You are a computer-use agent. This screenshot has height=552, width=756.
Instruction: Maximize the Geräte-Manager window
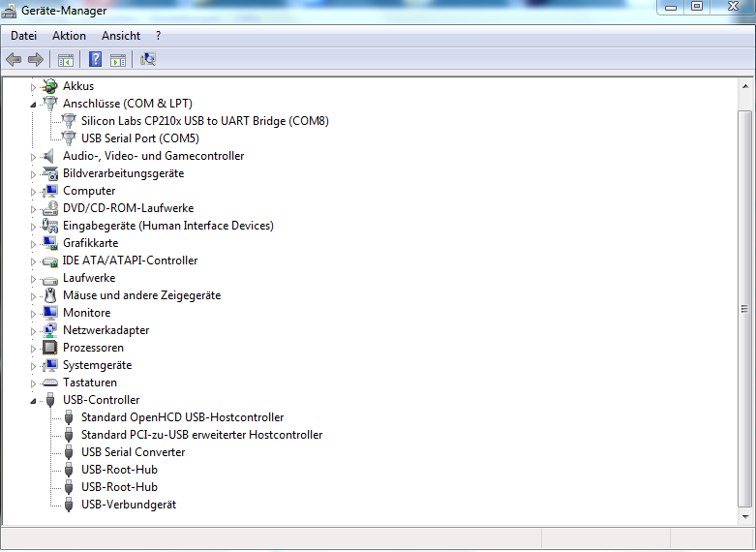tap(697, 7)
